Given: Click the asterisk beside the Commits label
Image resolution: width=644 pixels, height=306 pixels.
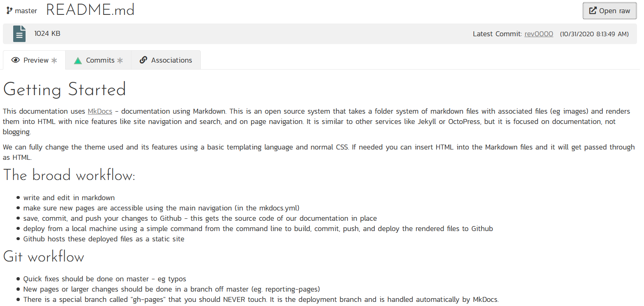Looking at the screenshot, I should click(x=120, y=61).
